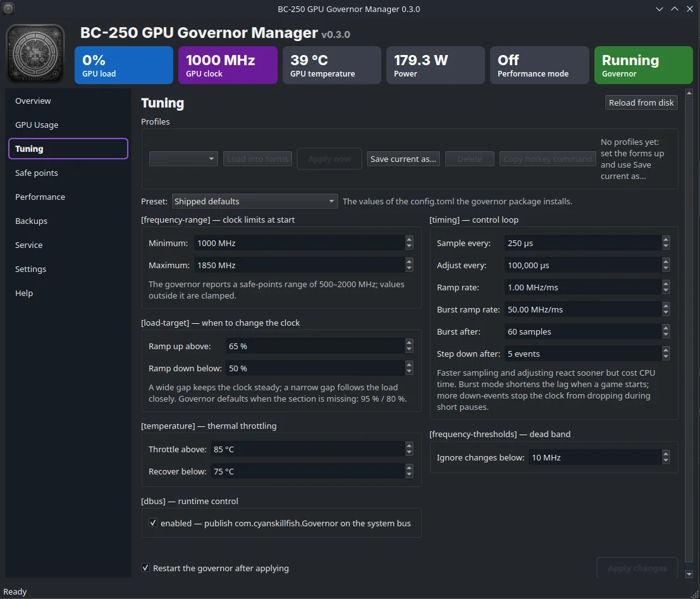Click the Delete profile button
The image size is (700, 599).
tap(470, 159)
